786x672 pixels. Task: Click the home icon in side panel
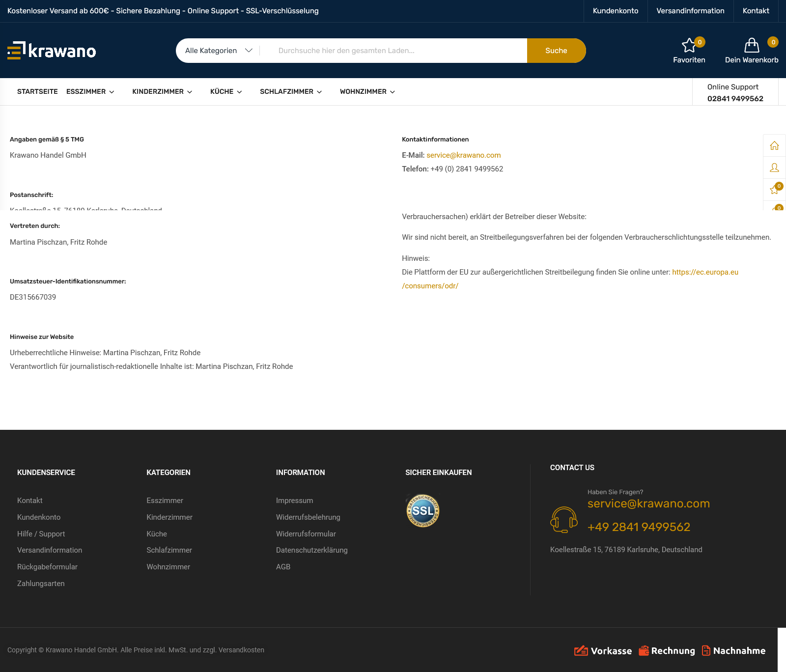point(774,145)
